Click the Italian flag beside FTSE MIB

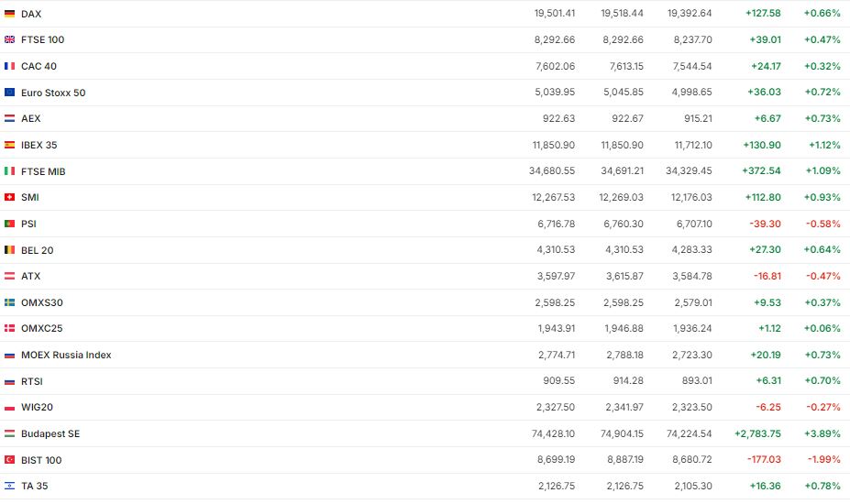(x=9, y=171)
